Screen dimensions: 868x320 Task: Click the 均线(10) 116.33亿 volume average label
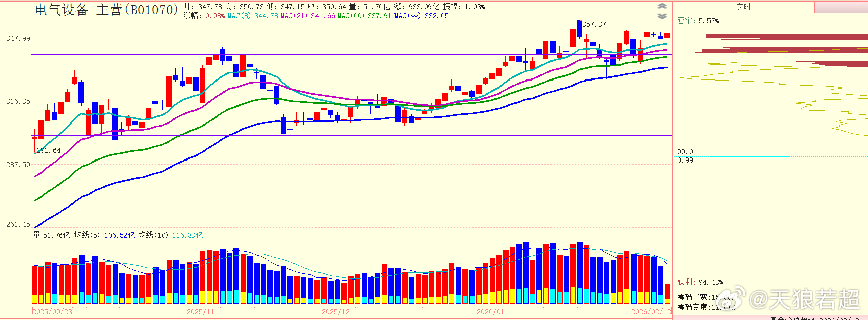[171, 235]
